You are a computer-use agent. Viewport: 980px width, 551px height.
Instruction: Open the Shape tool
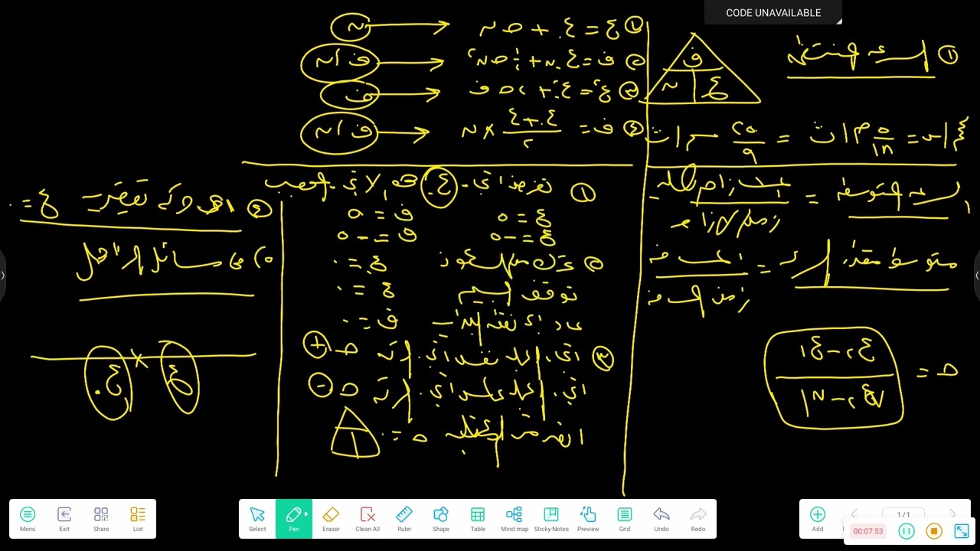tap(441, 519)
